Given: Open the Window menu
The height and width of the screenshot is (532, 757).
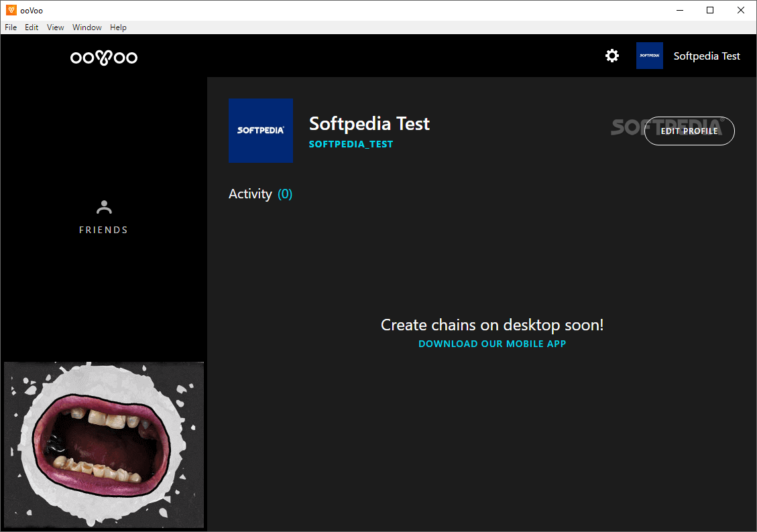Looking at the screenshot, I should click(x=87, y=27).
